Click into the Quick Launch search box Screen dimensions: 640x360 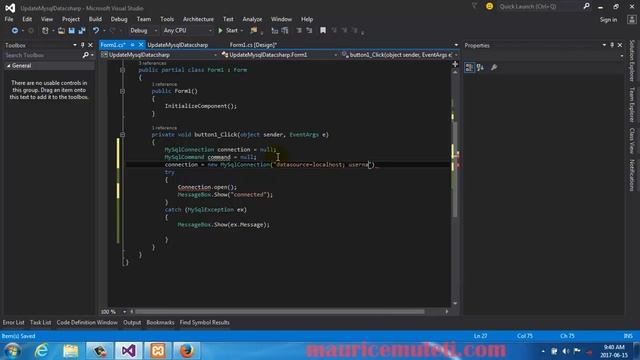coord(539,7)
